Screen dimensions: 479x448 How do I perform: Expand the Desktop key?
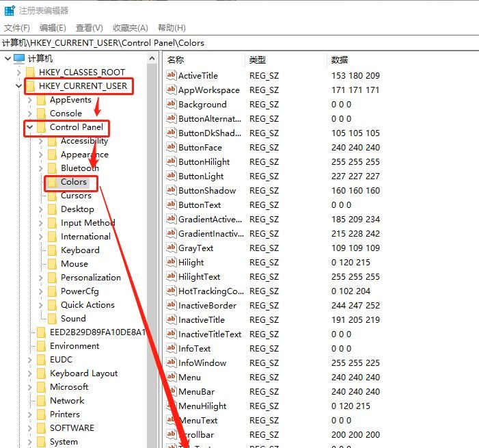40,209
